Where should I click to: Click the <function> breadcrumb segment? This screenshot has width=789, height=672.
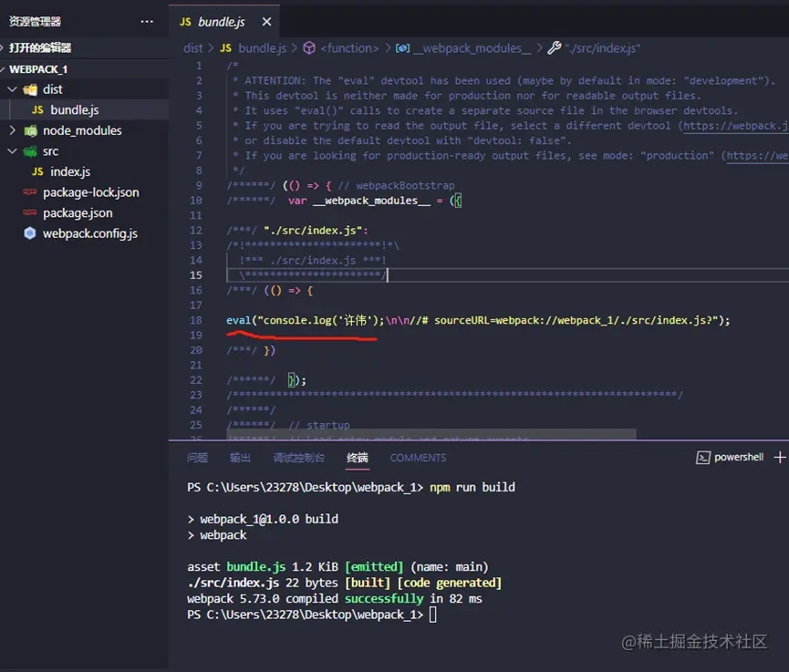[349, 48]
